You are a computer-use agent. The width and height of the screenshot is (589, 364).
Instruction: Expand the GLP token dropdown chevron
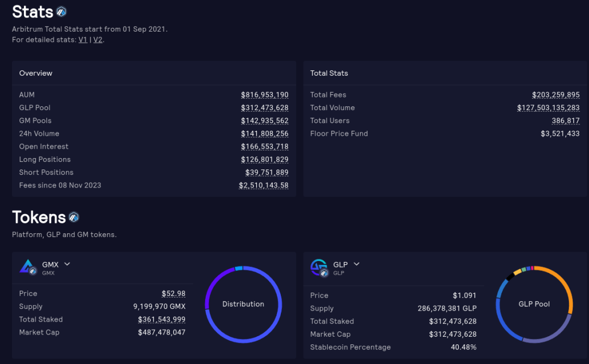(357, 264)
